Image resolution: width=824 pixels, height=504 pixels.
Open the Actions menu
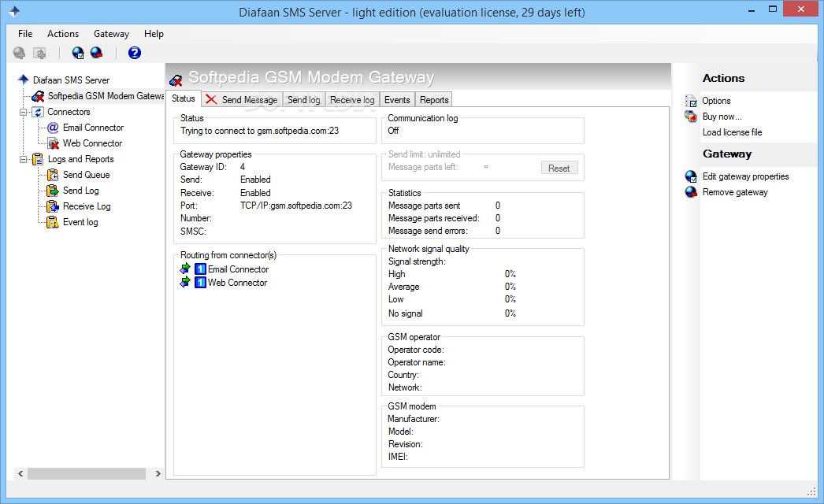coord(63,34)
